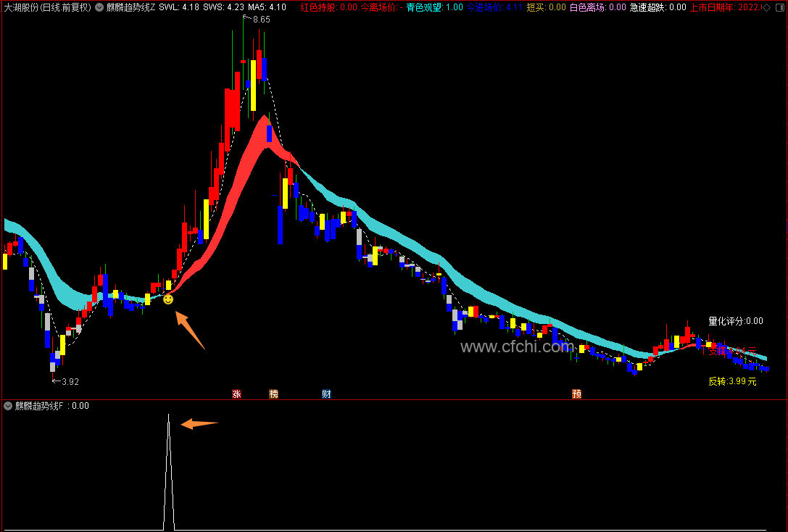Click the 青色观望: 1.00 readout

tap(435, 7)
